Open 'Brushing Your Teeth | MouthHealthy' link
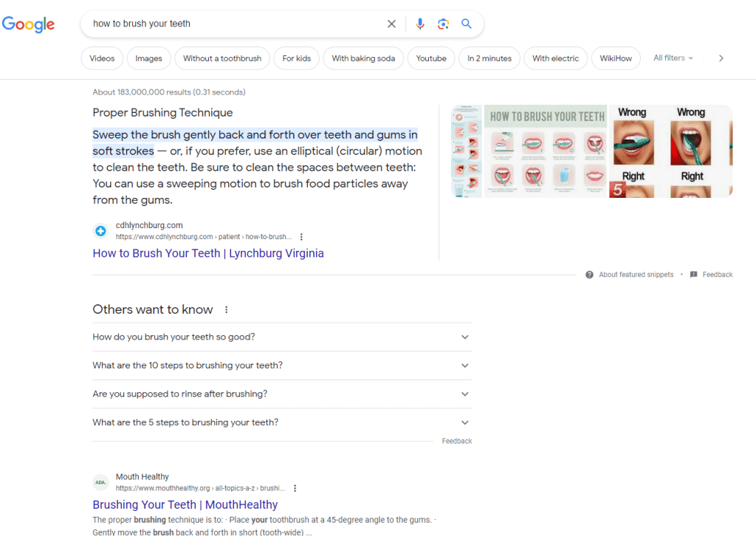The width and height of the screenshot is (756, 536). (x=185, y=505)
